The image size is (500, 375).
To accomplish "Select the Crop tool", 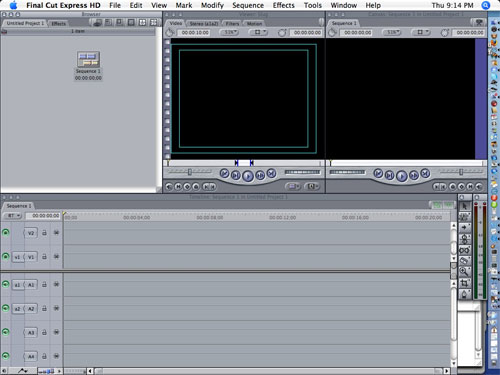I will 465,283.
